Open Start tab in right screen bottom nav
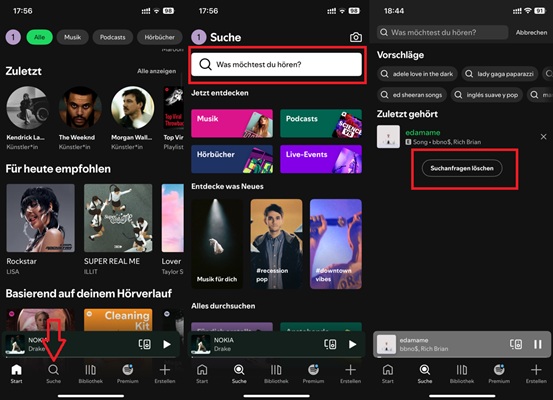Image resolution: width=553 pixels, height=400 pixels. click(x=388, y=374)
